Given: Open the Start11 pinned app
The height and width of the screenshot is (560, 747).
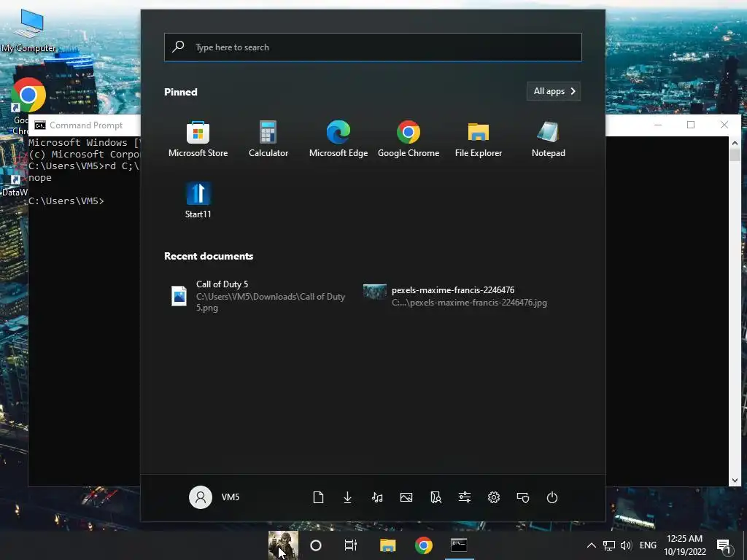Looking at the screenshot, I should point(198,200).
